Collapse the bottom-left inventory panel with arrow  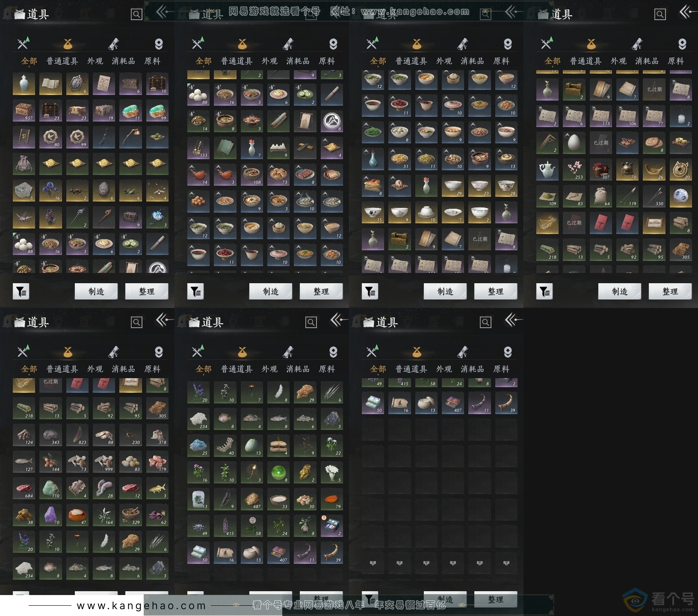165,320
